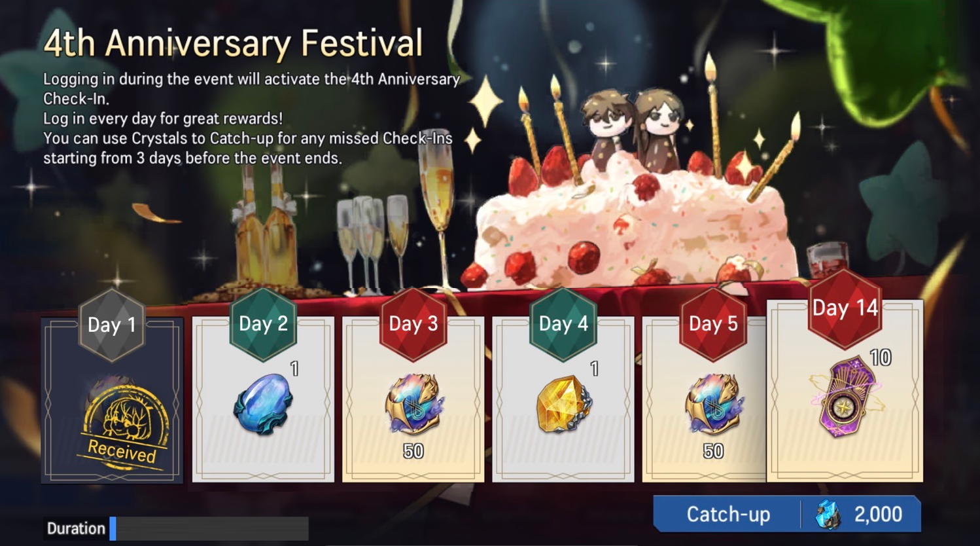Select the Day 5 winged orb reward icon
980x546 pixels.
point(713,404)
